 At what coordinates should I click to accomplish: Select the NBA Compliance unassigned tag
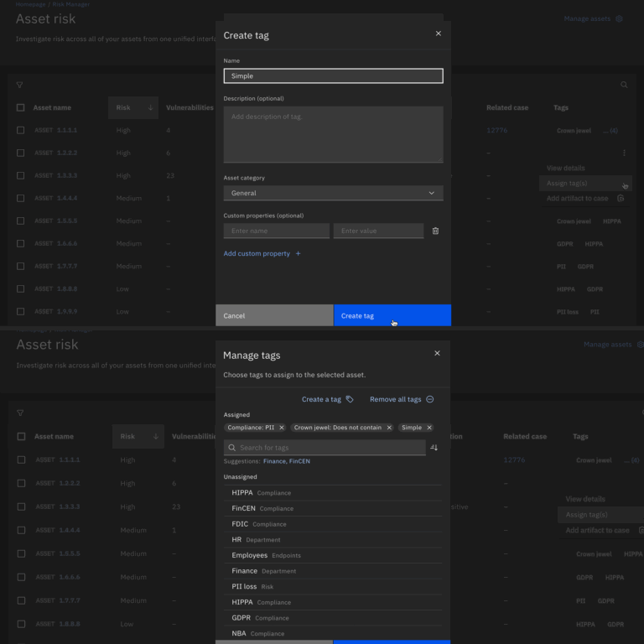pos(333,633)
